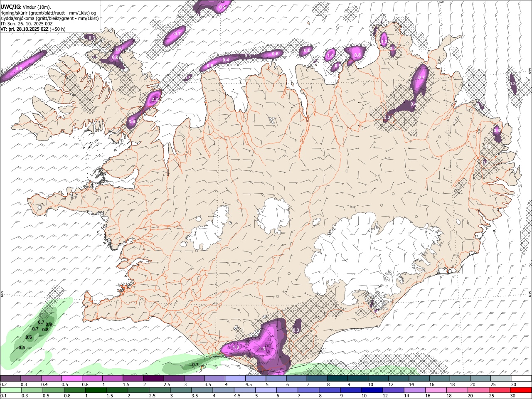
Task: Select the 'IT: Sun. 26. 10. 2025 00Z' line
Action: point(26,24)
